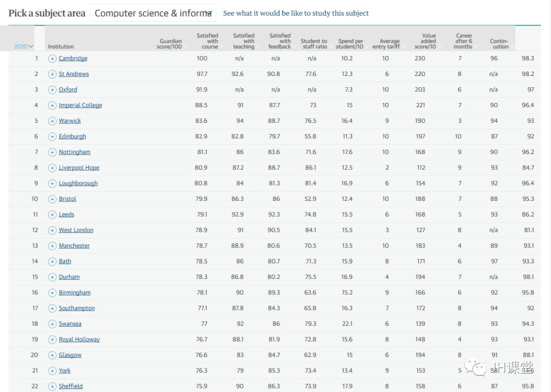Viewport: 551px width, 392px height.
Task: Click the plus icon beside Southampton
Action: coord(52,308)
